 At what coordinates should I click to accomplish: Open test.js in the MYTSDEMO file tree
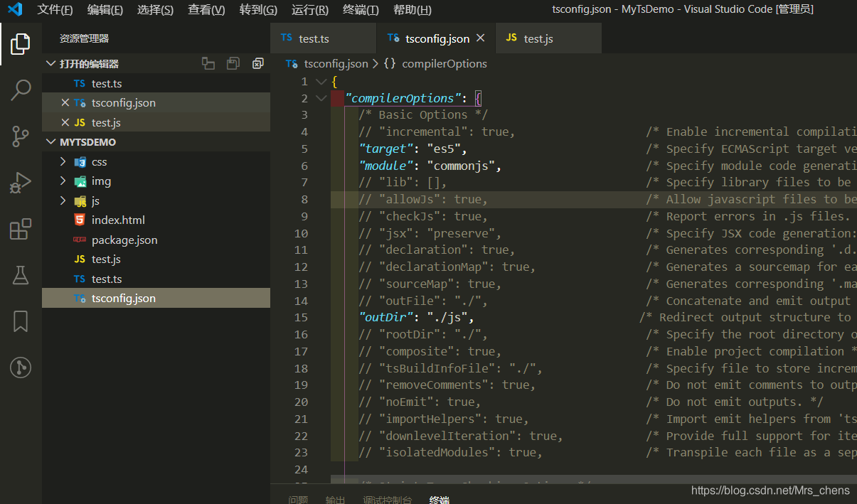pos(156,259)
